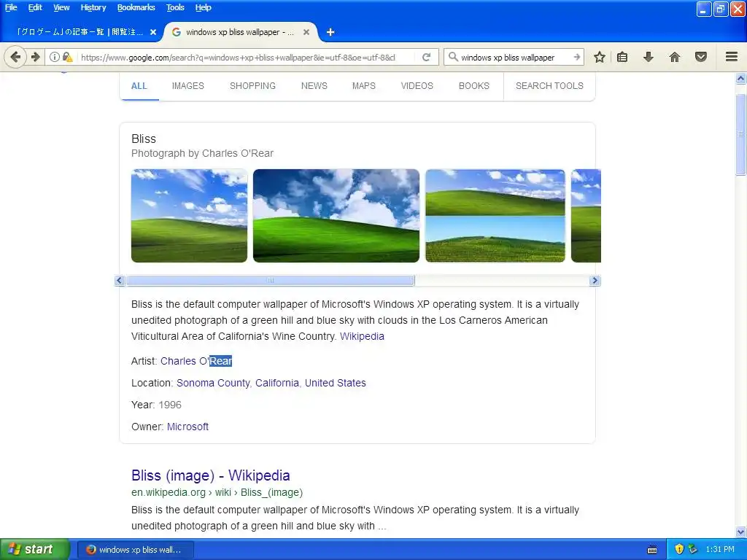The image size is (747, 560).
Task: Show bookmarks list icon
Action: [622, 57]
